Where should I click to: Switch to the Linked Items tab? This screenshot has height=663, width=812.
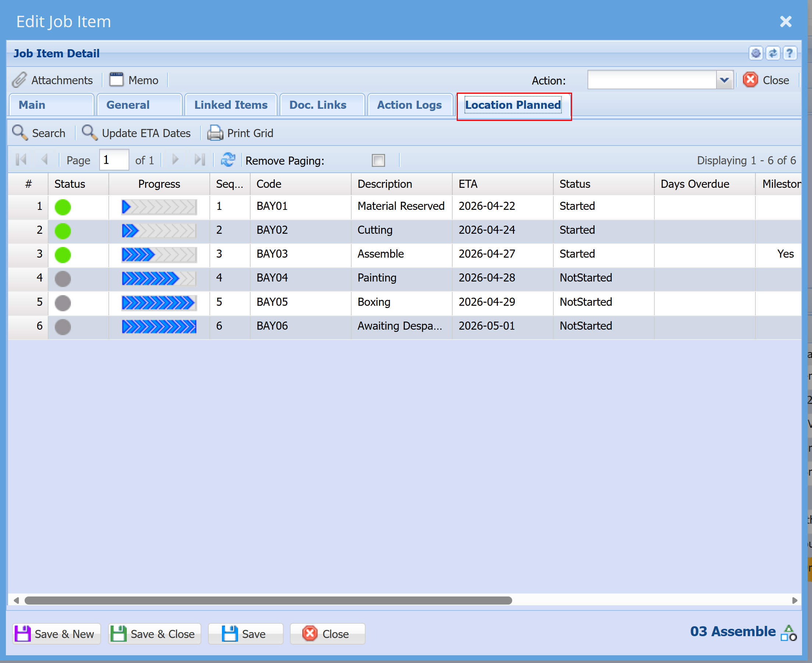coord(231,105)
